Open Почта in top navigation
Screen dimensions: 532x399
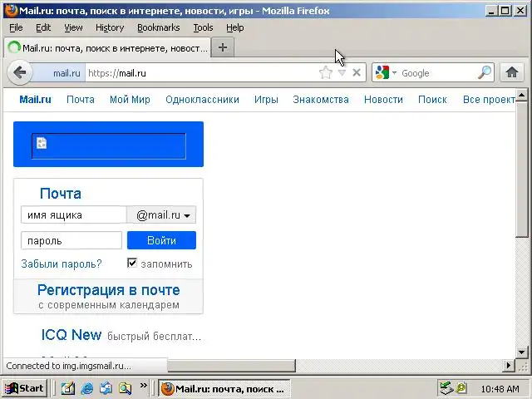tap(81, 100)
